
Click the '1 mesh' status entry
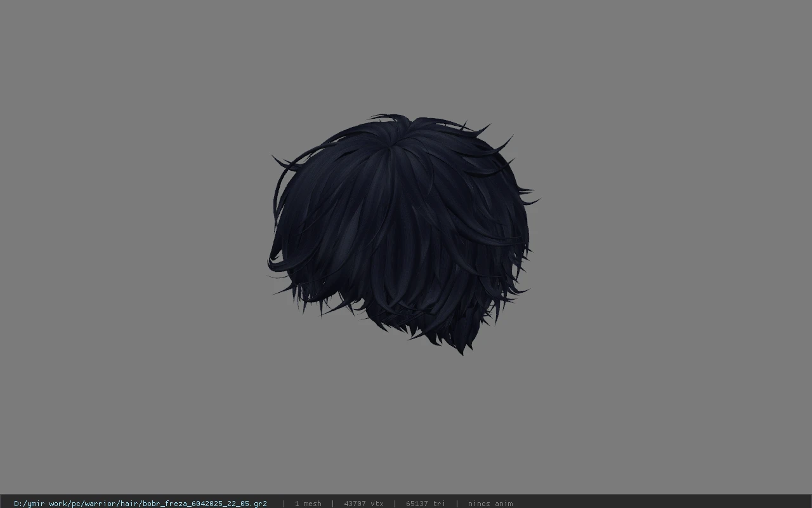[308, 504]
